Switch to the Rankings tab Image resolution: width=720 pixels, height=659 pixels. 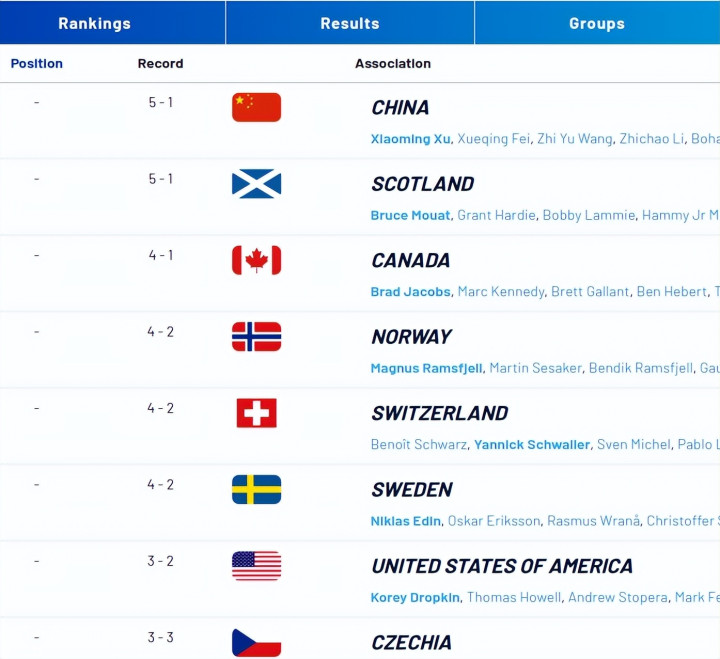click(x=94, y=23)
